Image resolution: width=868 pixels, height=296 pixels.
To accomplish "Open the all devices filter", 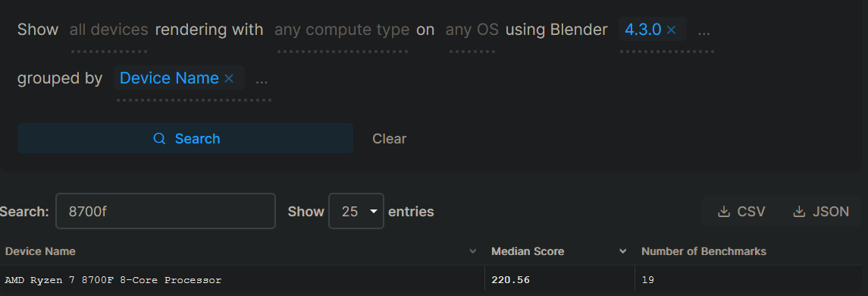I will 109,30.
